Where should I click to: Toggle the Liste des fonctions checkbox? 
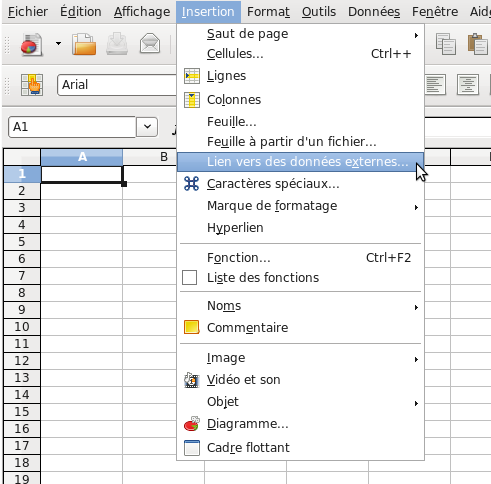tap(189, 278)
